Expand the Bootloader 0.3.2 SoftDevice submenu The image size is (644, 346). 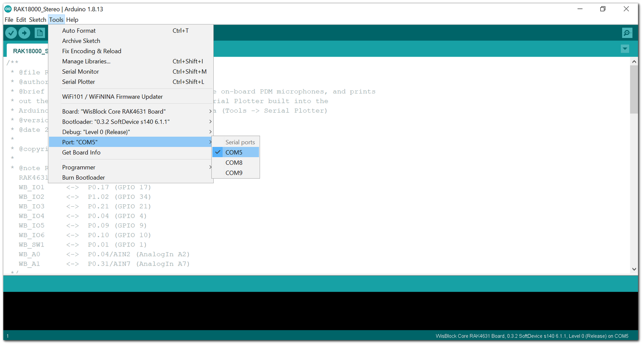coord(131,122)
